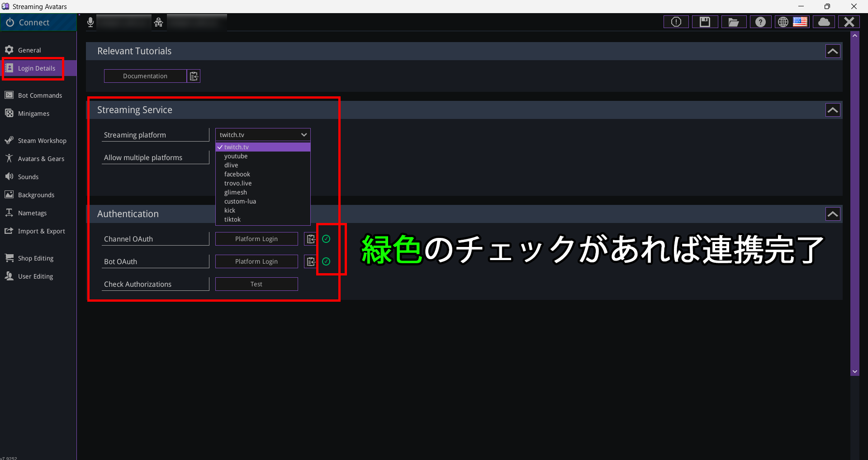Click the clipboard icon beside Documentation
868x460 pixels.
click(194, 76)
